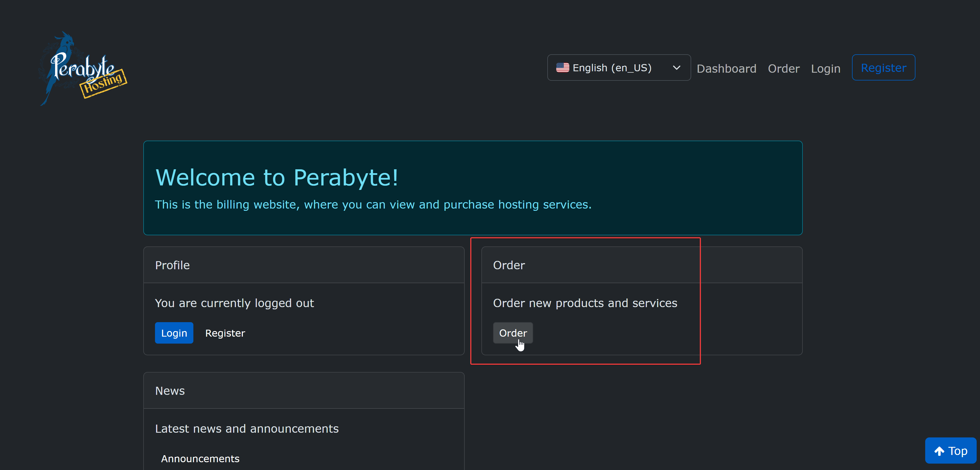Click 'Latest news and announcements' text
Image resolution: width=980 pixels, height=470 pixels.
(247, 429)
